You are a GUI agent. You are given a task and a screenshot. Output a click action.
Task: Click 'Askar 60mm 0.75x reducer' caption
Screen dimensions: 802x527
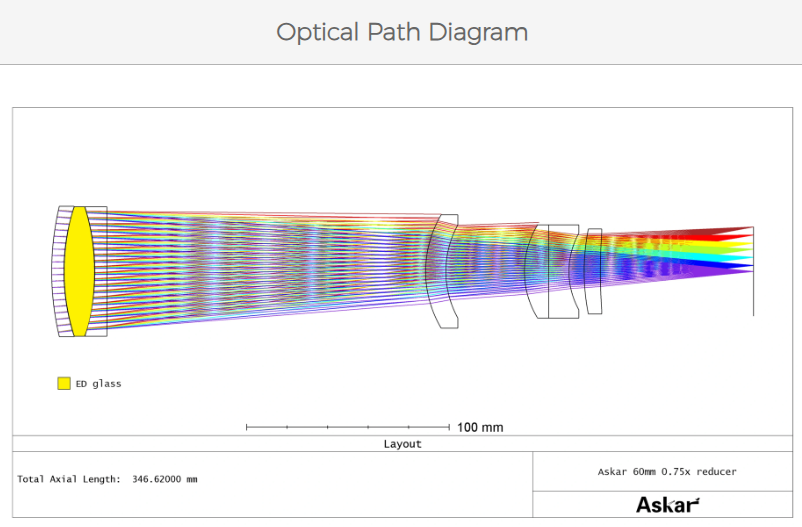667,471
